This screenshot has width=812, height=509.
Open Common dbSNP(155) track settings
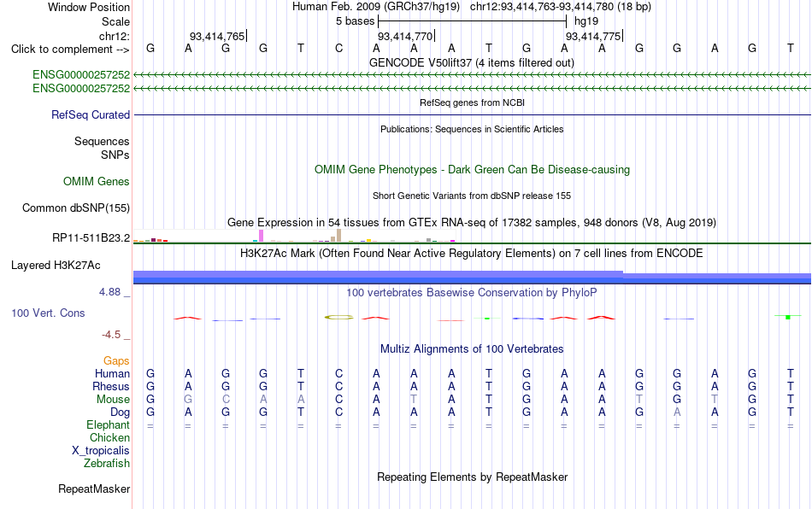[x=76, y=208]
